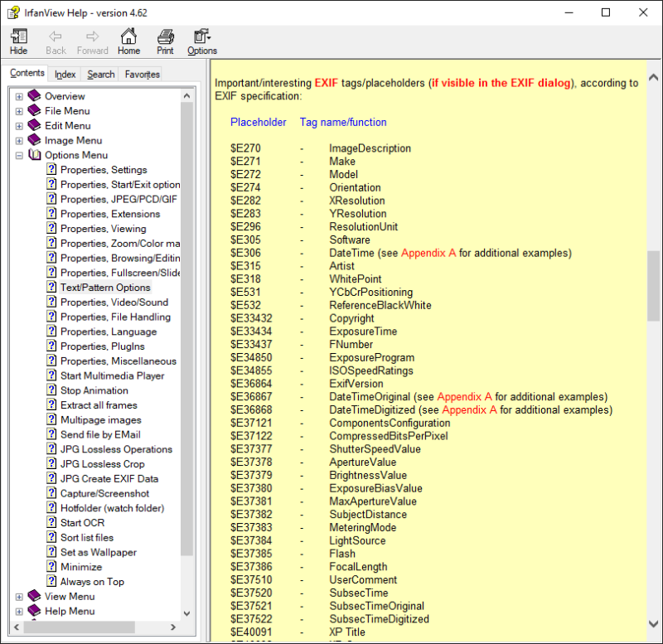Click the open book icon for Options Menu
Screen dimensions: 663x644
click(34, 155)
